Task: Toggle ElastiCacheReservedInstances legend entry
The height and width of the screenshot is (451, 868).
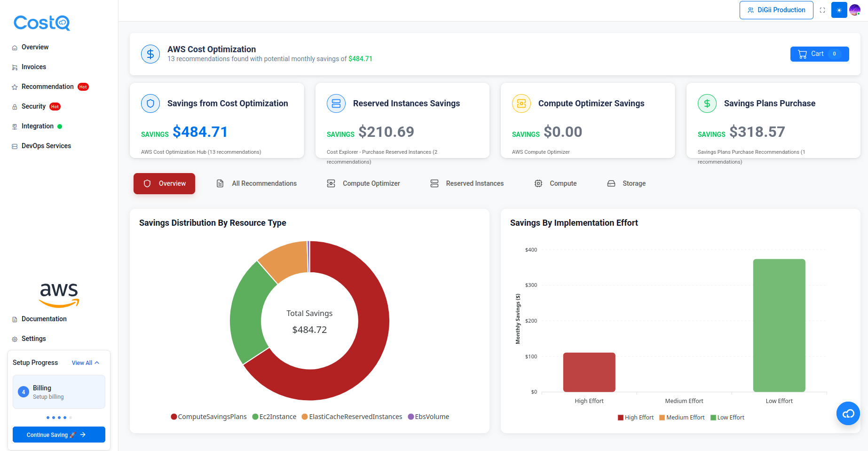Action: click(x=352, y=417)
